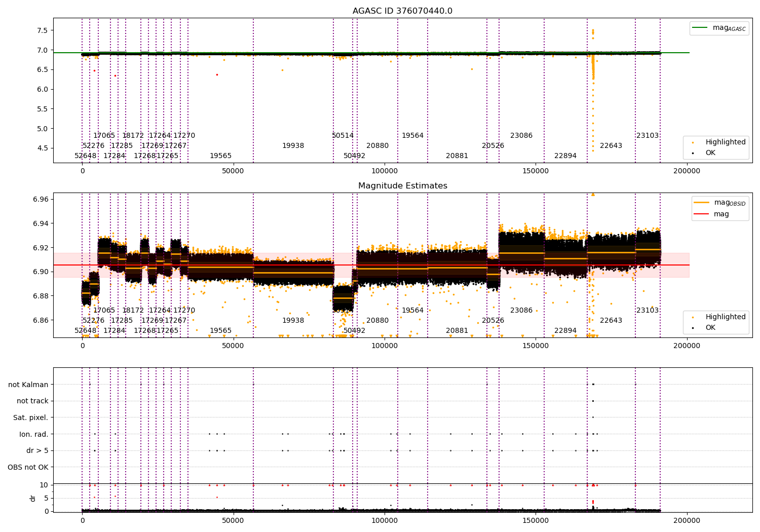This screenshot has width=760, height=532.
Task: Click the 'not track' axis label
Action: (32, 401)
